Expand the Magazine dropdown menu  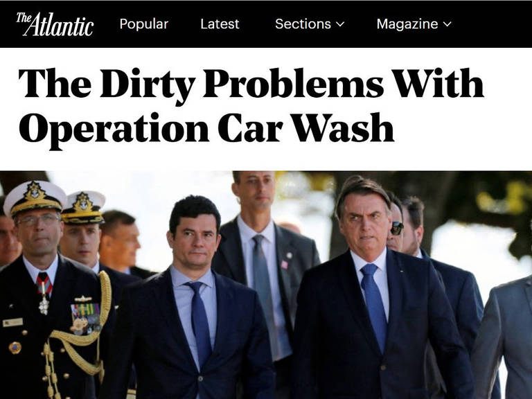click(414, 24)
